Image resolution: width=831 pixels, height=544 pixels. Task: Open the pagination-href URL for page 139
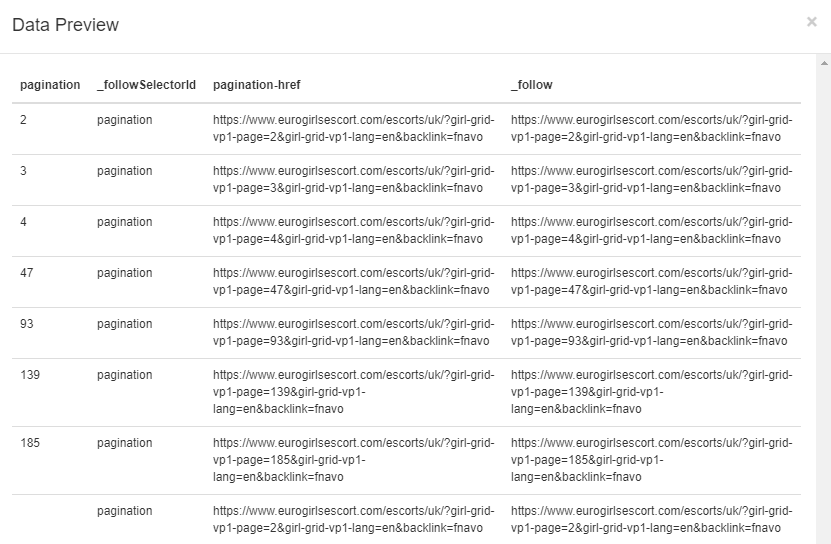coord(353,391)
